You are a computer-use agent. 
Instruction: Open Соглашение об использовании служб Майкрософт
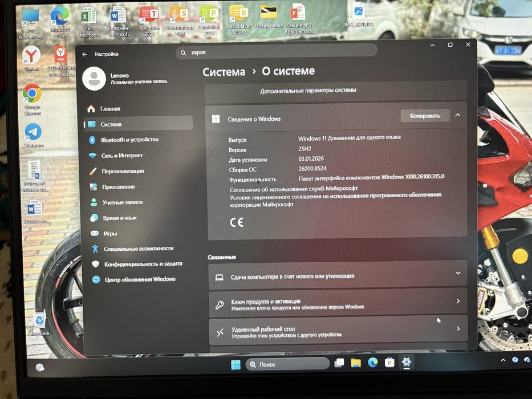(x=294, y=189)
